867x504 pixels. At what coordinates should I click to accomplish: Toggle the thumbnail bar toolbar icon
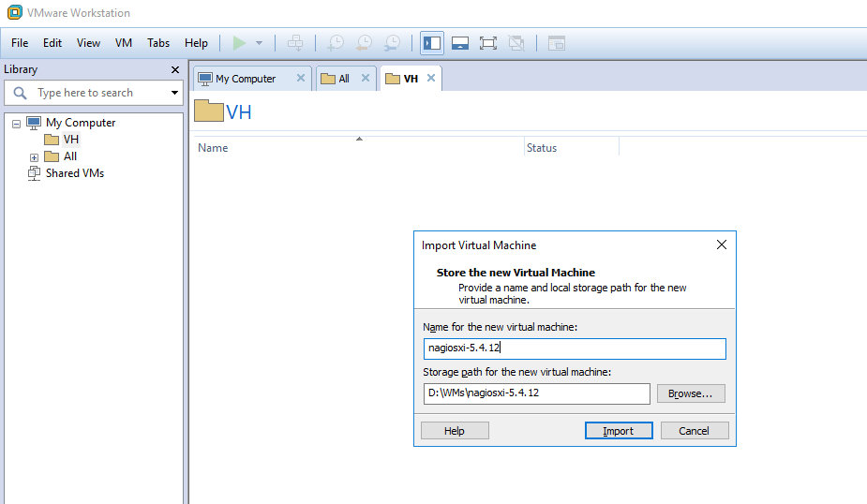tap(460, 43)
